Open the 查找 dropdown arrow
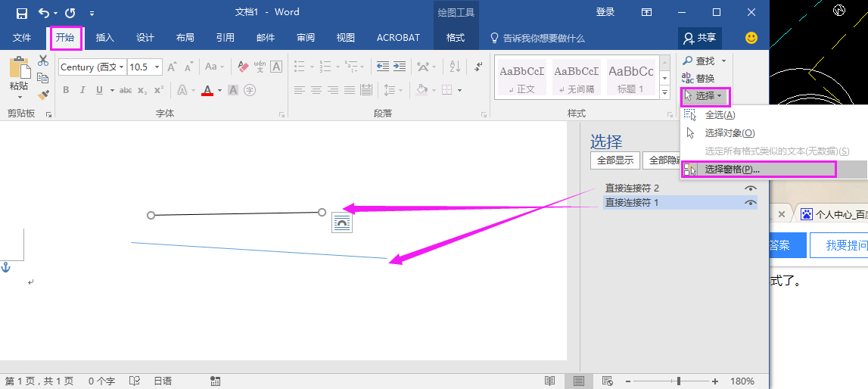 (x=723, y=61)
